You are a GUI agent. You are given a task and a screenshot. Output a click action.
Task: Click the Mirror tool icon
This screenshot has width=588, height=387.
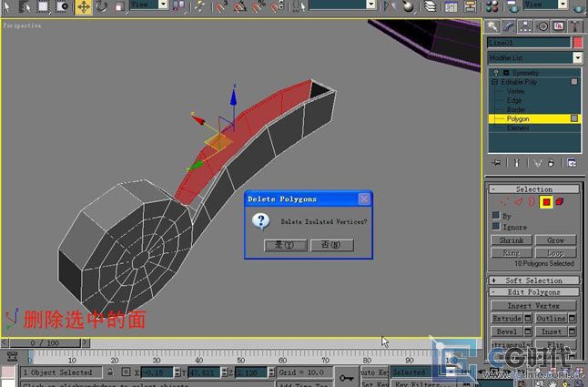(x=390, y=6)
